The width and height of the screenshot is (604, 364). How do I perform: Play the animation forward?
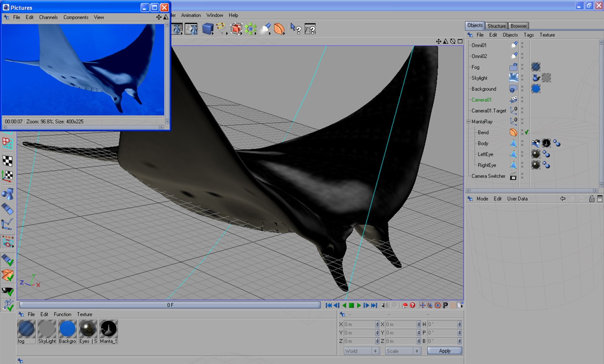359,305
